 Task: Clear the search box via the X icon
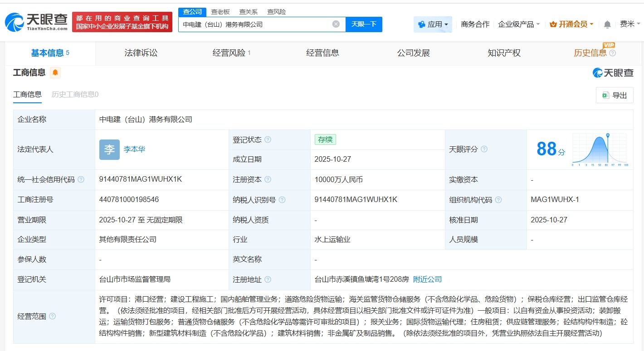click(x=335, y=24)
